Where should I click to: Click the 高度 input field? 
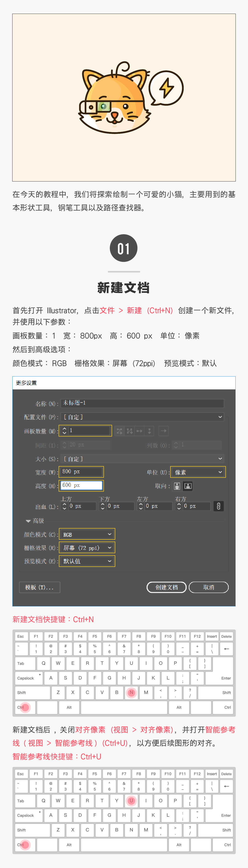tap(82, 485)
